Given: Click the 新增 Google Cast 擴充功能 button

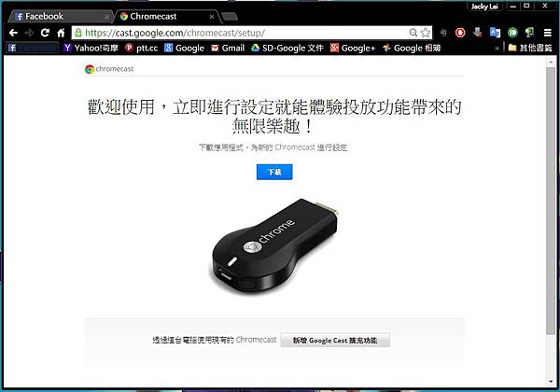Looking at the screenshot, I should pyautogui.click(x=335, y=341).
